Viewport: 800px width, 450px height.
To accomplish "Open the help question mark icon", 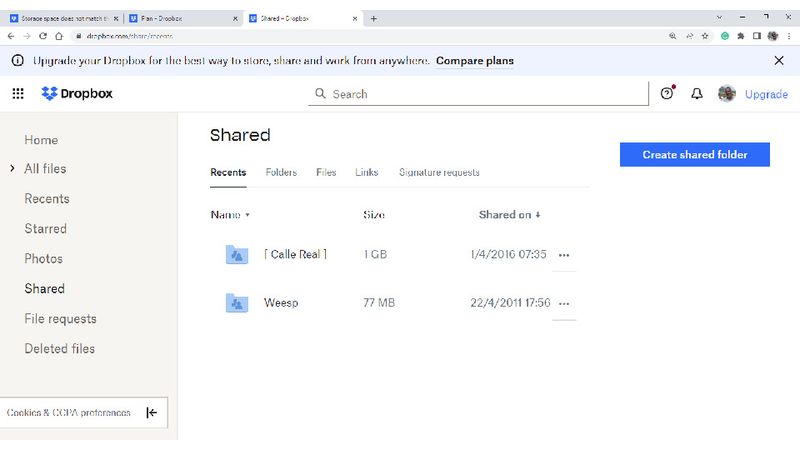I will [667, 93].
